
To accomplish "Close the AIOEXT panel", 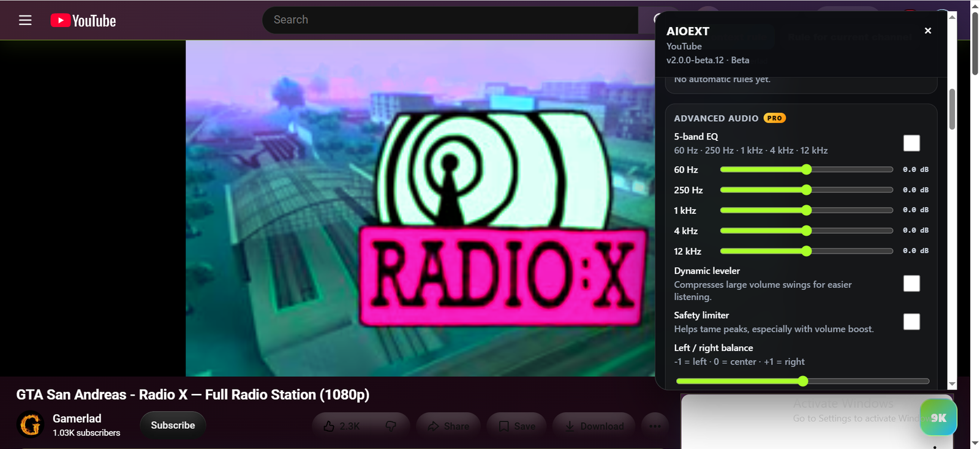I will (x=928, y=31).
